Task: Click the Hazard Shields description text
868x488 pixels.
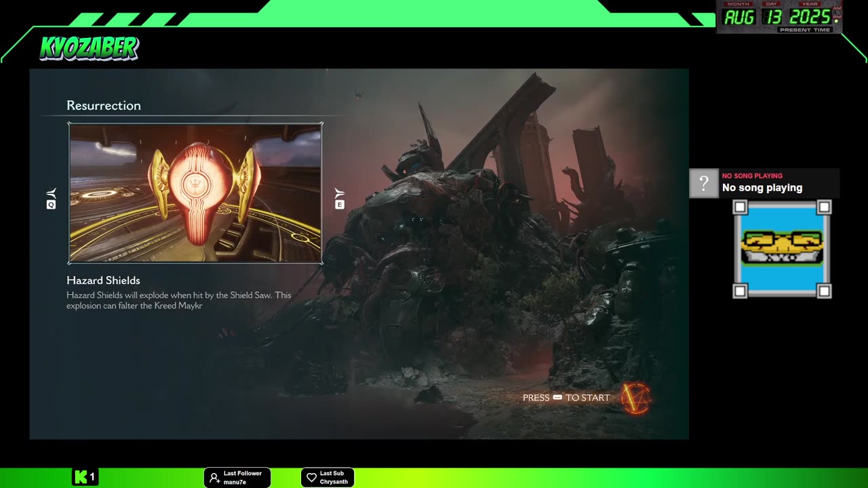Action: tap(179, 300)
